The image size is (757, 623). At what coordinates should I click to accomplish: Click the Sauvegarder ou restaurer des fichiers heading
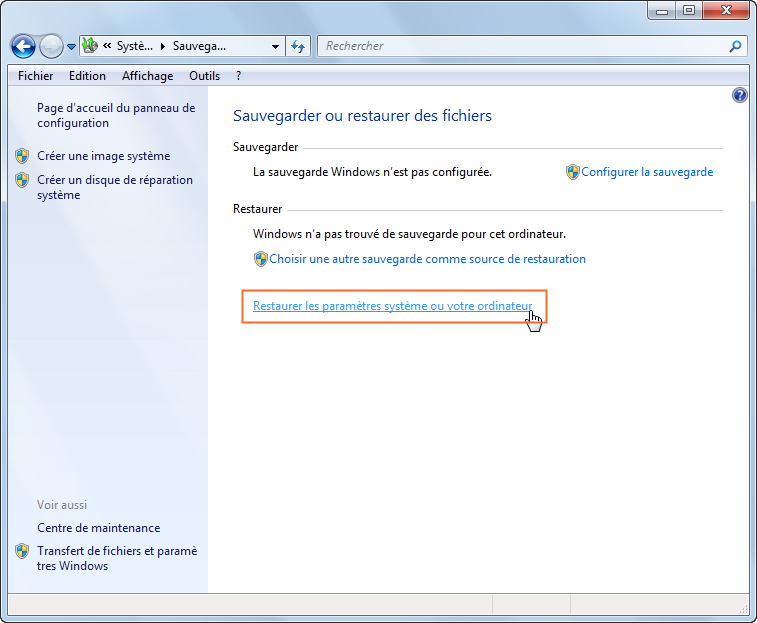(x=362, y=116)
